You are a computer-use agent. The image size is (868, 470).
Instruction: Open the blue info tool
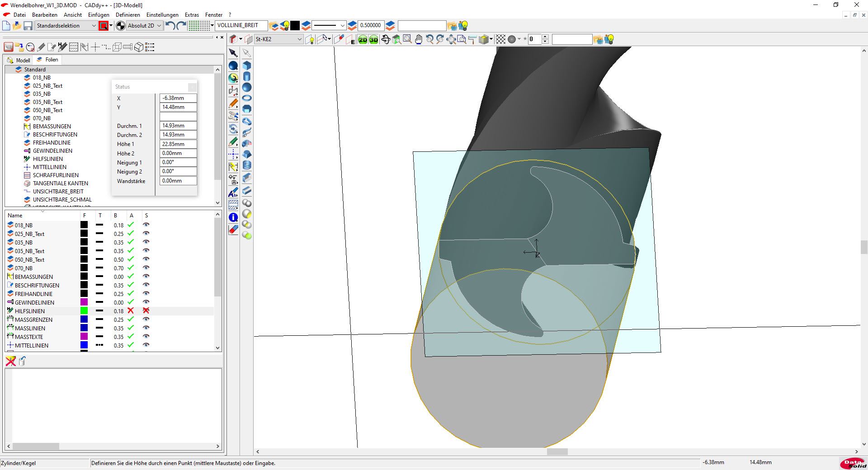point(233,217)
